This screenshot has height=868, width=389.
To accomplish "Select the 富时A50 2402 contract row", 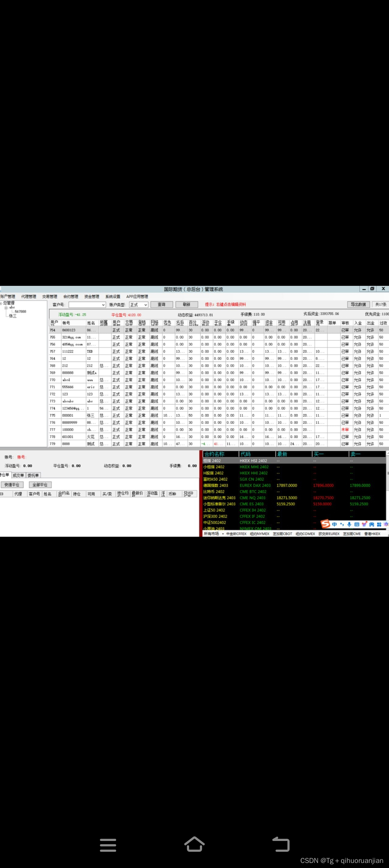I will coord(294,479).
